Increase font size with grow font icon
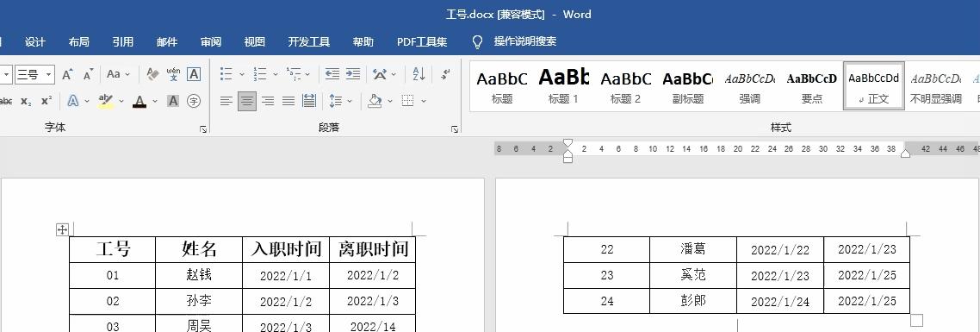 pyautogui.click(x=67, y=74)
